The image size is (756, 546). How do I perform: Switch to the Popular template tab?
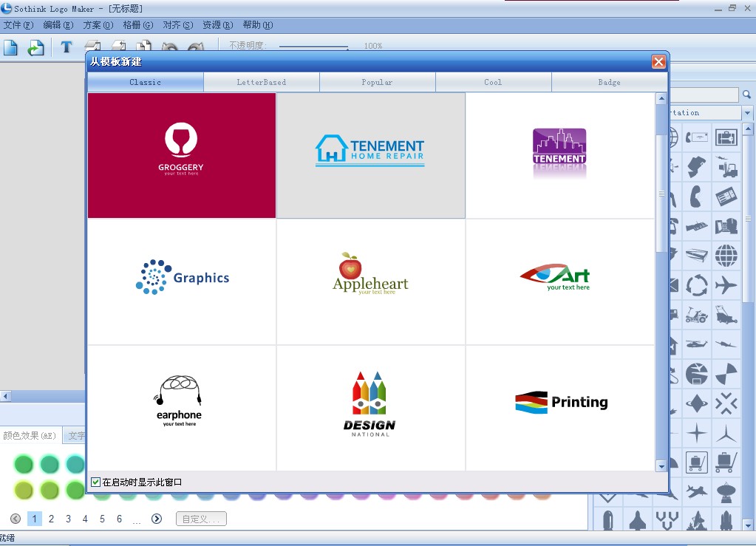coord(377,83)
